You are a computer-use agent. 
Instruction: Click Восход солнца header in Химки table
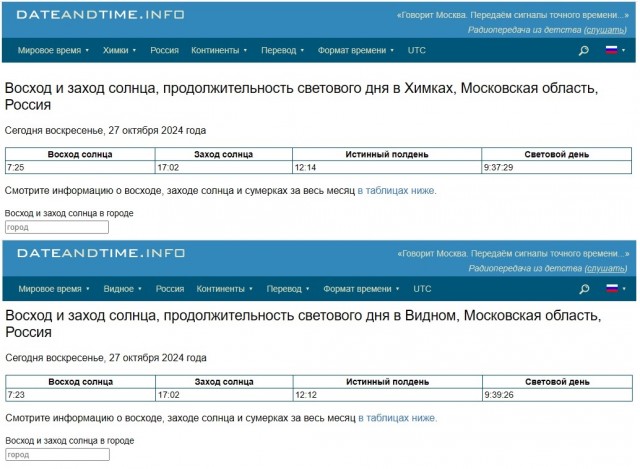point(80,154)
